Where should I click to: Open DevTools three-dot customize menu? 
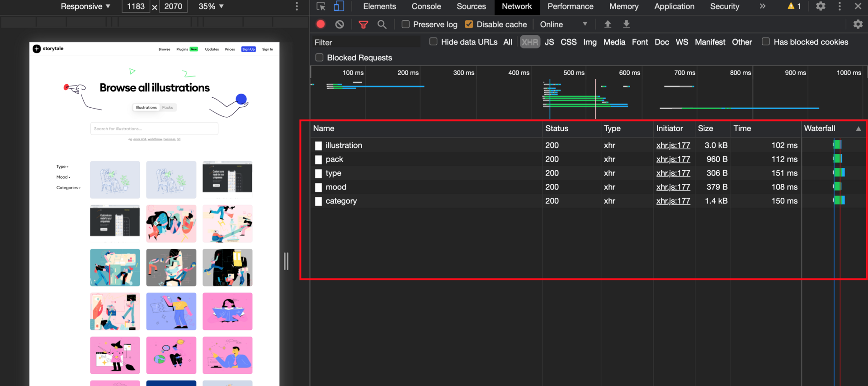[x=840, y=6]
